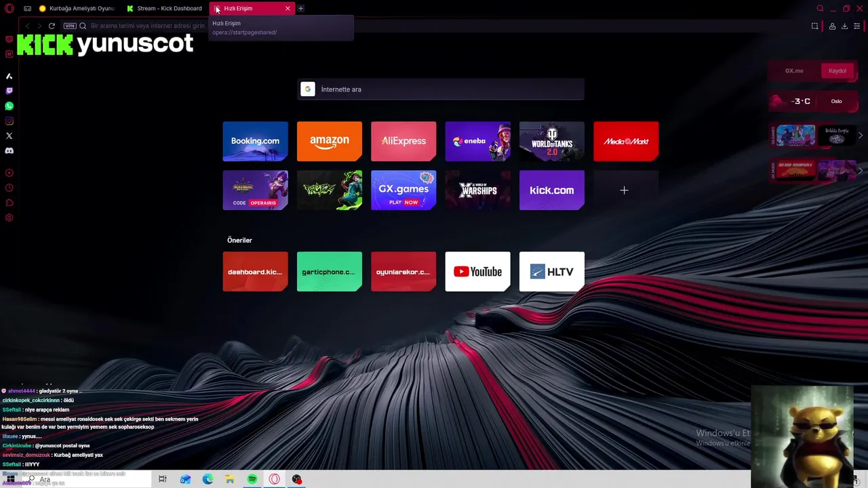868x488 pixels.
Task: Reload the current page
Action: 52,26
